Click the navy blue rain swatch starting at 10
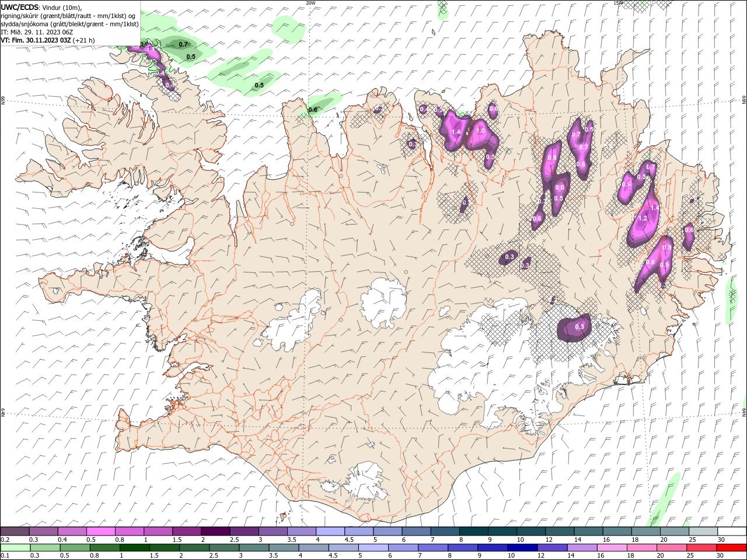The image size is (747, 560). pyautogui.click(x=522, y=548)
